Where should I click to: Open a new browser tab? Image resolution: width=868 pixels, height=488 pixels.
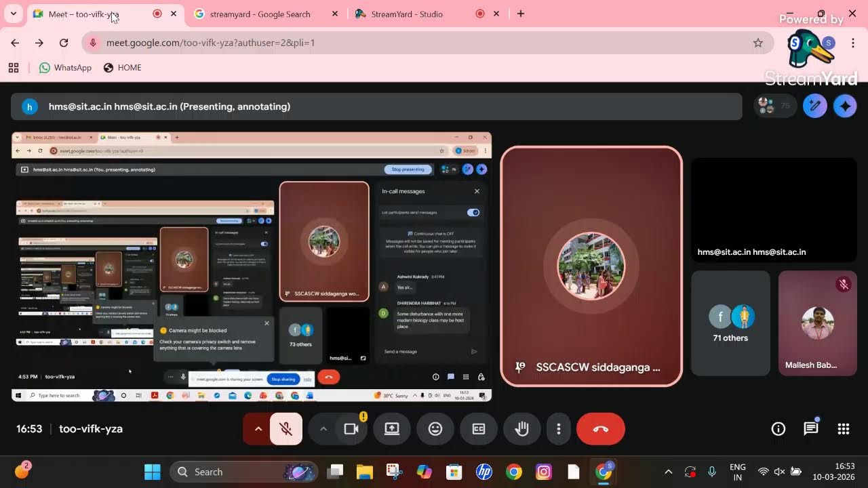click(521, 14)
